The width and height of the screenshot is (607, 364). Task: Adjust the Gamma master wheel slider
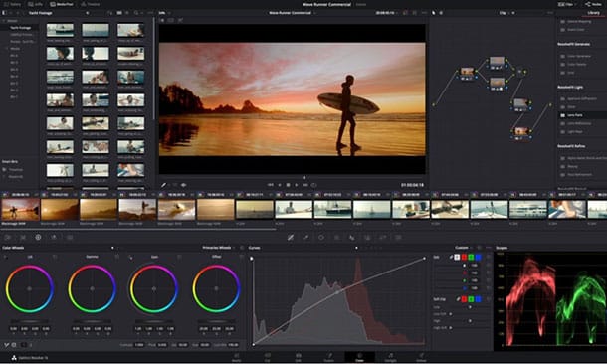click(92, 321)
